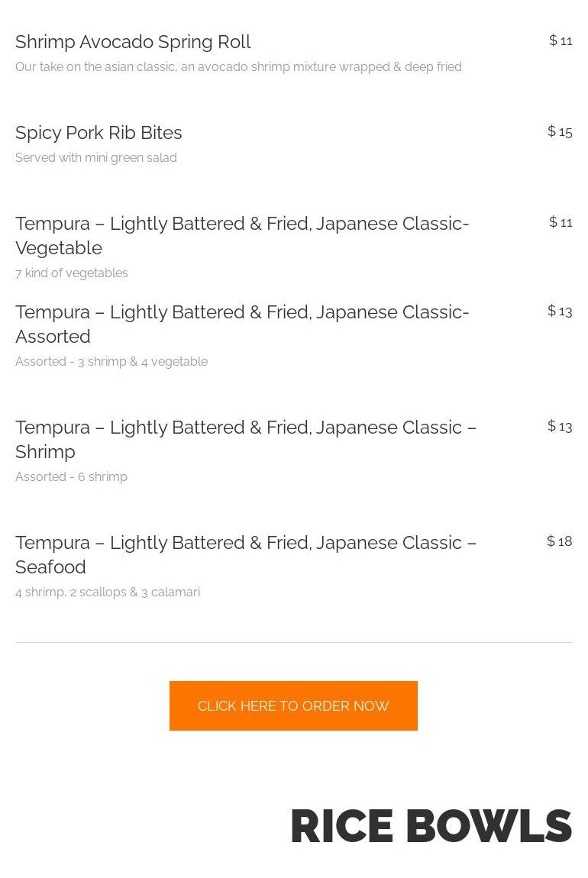Click the Vegetable Tempura $11 price
The width and height of the screenshot is (588, 878).
coord(561,222)
